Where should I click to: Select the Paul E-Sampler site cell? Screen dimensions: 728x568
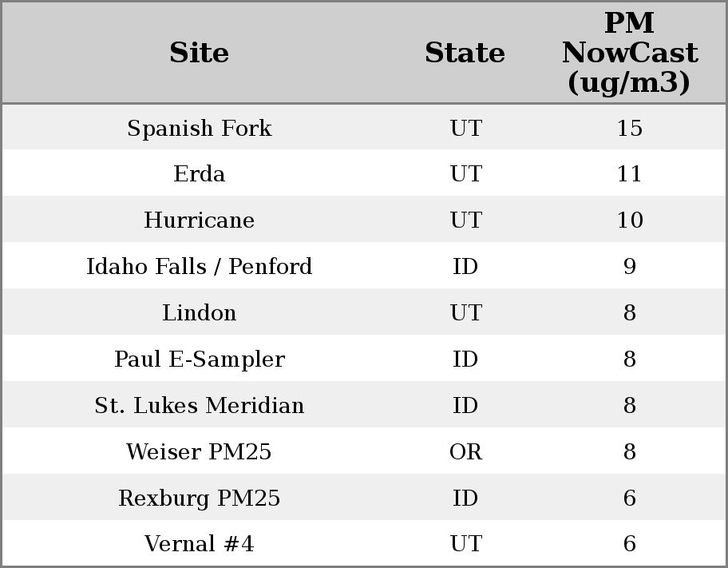(x=199, y=359)
